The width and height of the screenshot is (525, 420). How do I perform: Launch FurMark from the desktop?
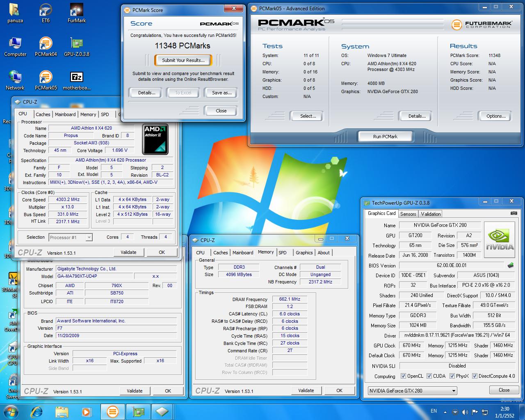coord(77,13)
